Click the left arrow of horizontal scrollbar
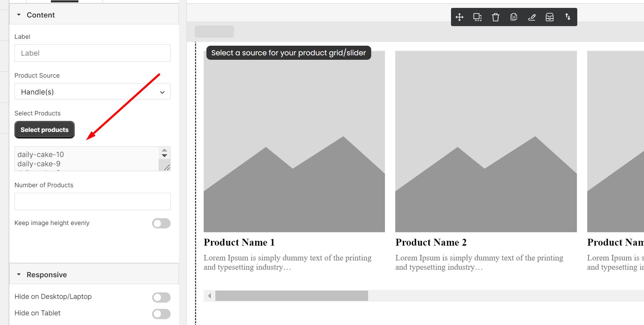Image resolution: width=644 pixels, height=325 pixels. pos(210,296)
